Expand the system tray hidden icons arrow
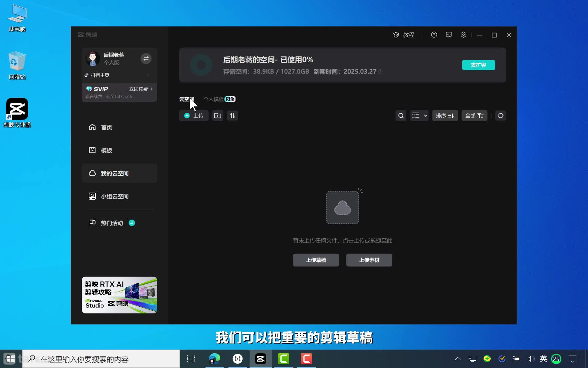The image size is (588, 368). point(458,359)
